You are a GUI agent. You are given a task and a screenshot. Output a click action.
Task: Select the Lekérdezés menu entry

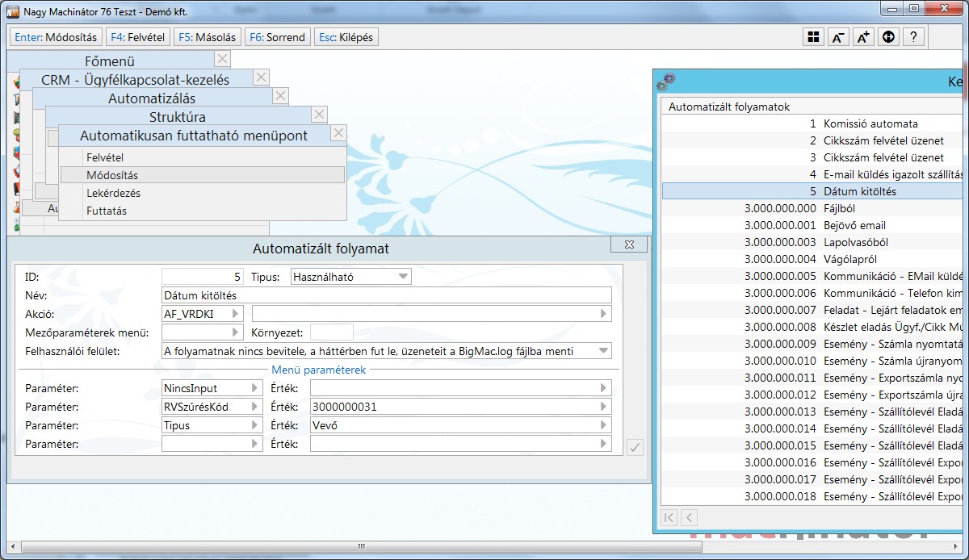click(113, 193)
